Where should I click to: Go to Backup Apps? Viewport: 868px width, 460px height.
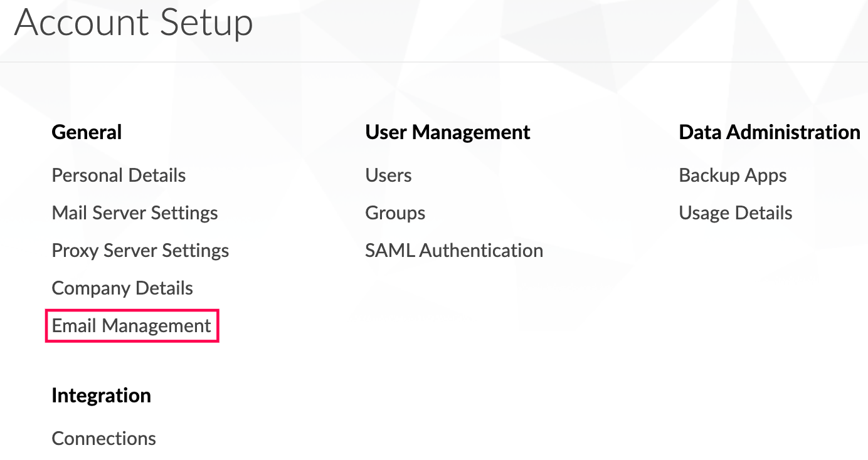click(733, 175)
